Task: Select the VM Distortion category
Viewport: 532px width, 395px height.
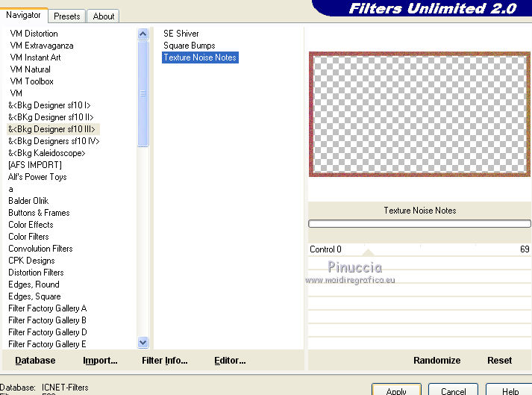Action: coord(34,34)
